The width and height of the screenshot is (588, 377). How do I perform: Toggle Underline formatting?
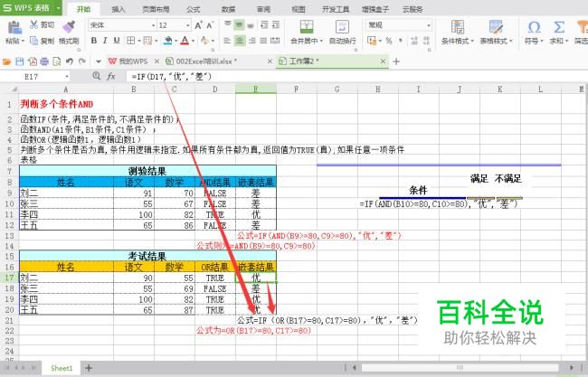(117, 41)
